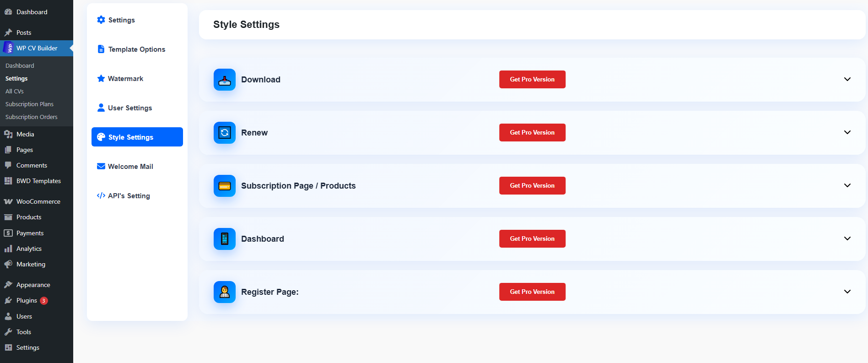This screenshot has width=868, height=363.
Task: Click the Marketing megaphone icon
Action: point(8,264)
